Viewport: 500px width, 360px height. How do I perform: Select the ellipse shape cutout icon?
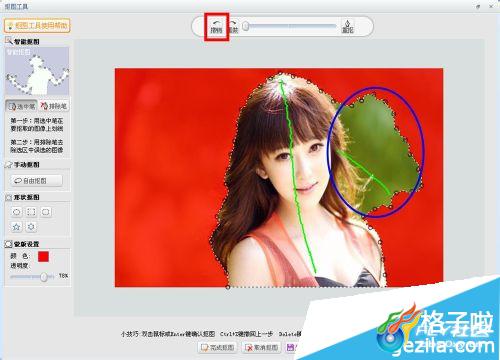[17, 212]
